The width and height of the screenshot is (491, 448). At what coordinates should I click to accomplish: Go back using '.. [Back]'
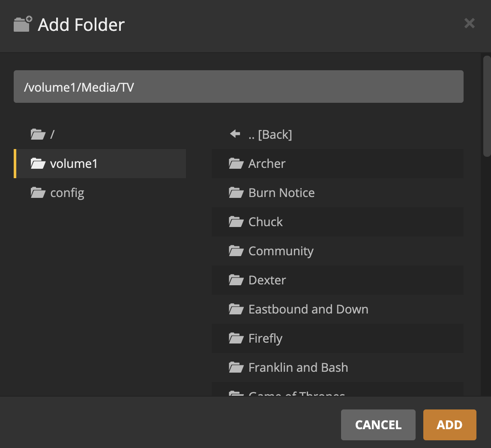click(x=338, y=134)
